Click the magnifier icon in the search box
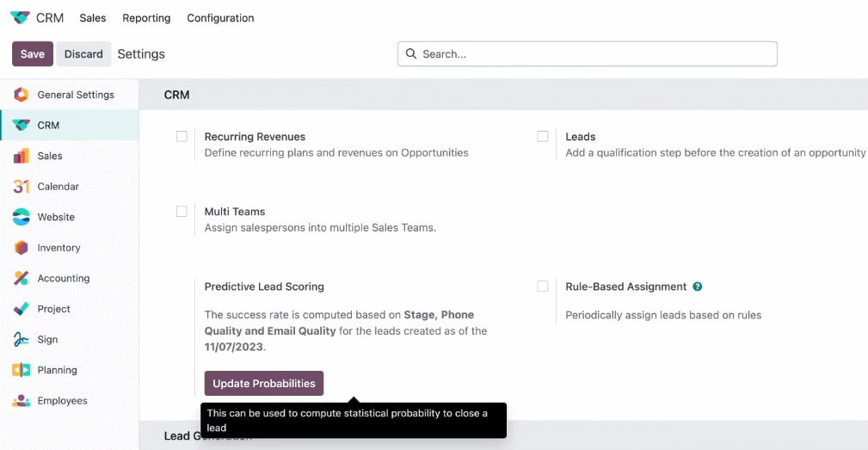868x450 pixels. pos(410,53)
